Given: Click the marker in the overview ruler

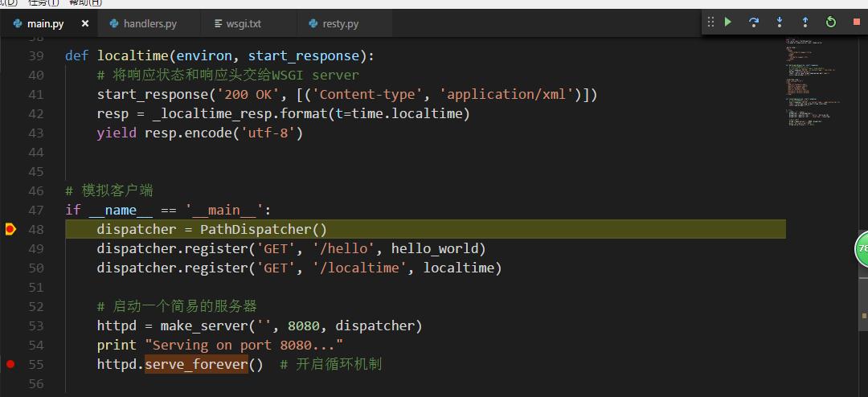Looking at the screenshot, I should (864, 316).
